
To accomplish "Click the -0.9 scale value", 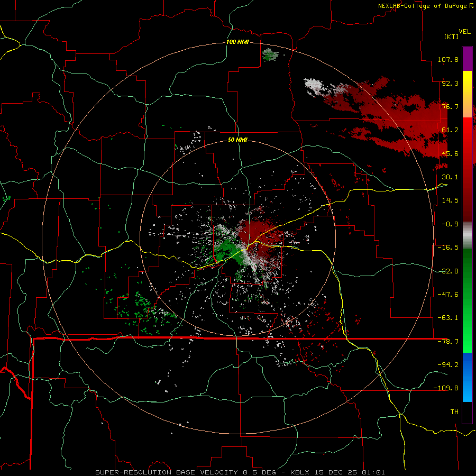I will (450, 224).
